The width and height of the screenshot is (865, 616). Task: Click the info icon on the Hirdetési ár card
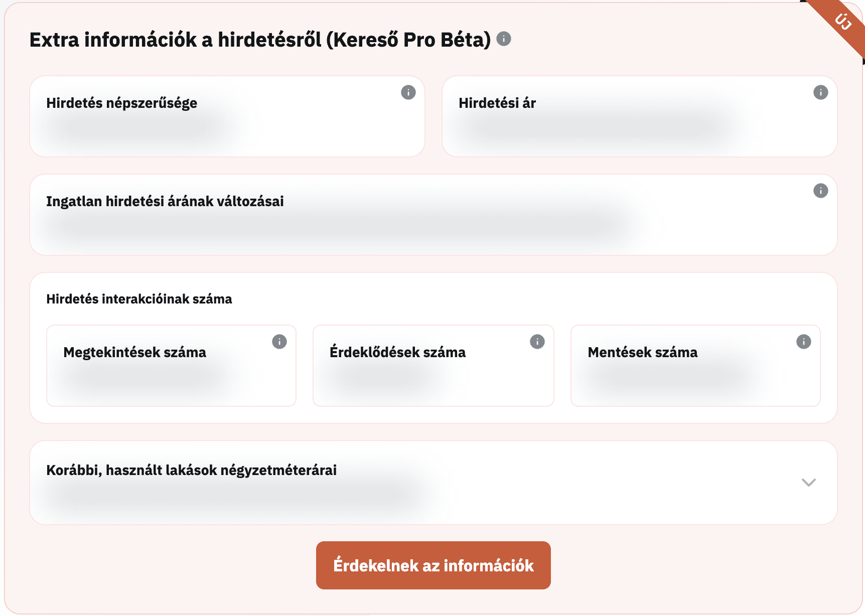(x=821, y=92)
